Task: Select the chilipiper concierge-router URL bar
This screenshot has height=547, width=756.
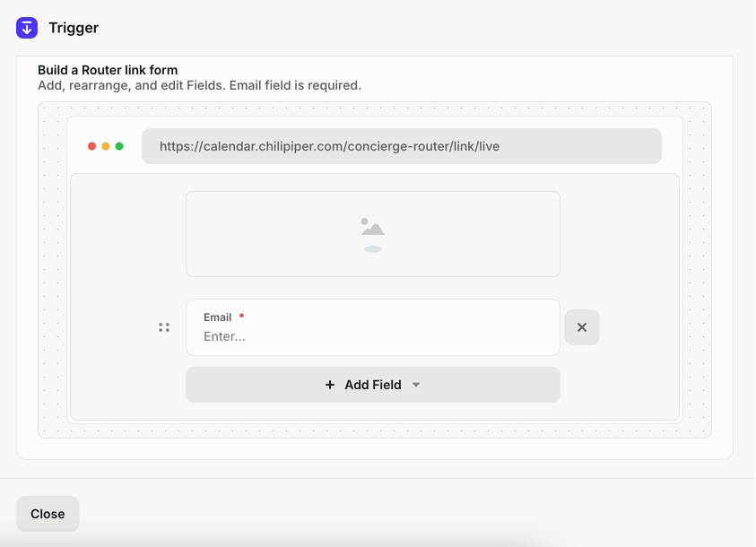Action: tap(402, 146)
